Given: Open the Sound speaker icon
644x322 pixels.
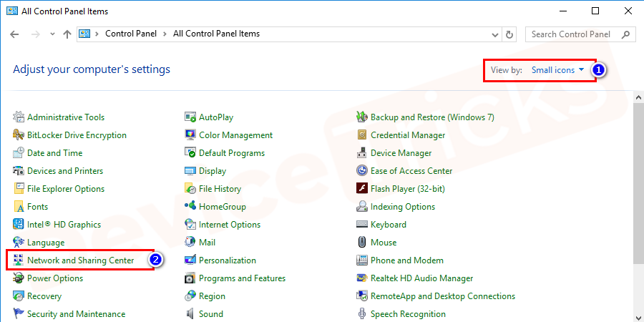Looking at the screenshot, I should [190, 314].
